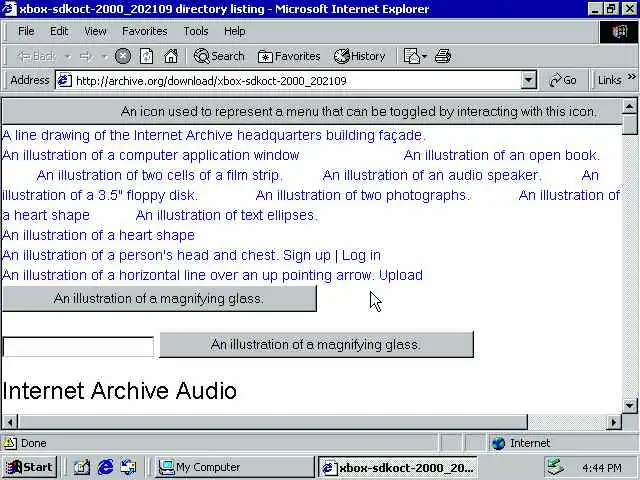640x480 pixels.
Task: Open the File menu
Action: point(26,31)
